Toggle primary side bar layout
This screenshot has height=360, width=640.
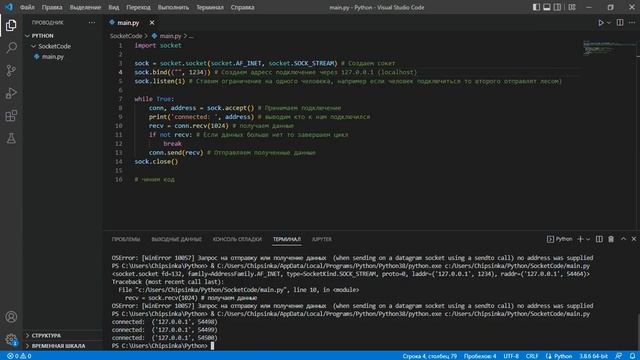point(536,7)
